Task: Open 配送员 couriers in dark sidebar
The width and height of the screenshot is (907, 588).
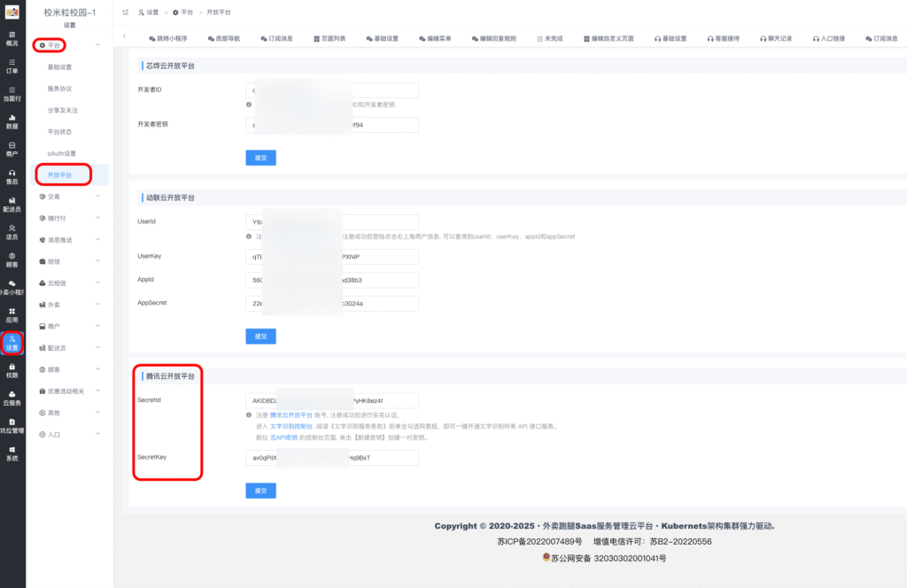Action: (x=12, y=205)
